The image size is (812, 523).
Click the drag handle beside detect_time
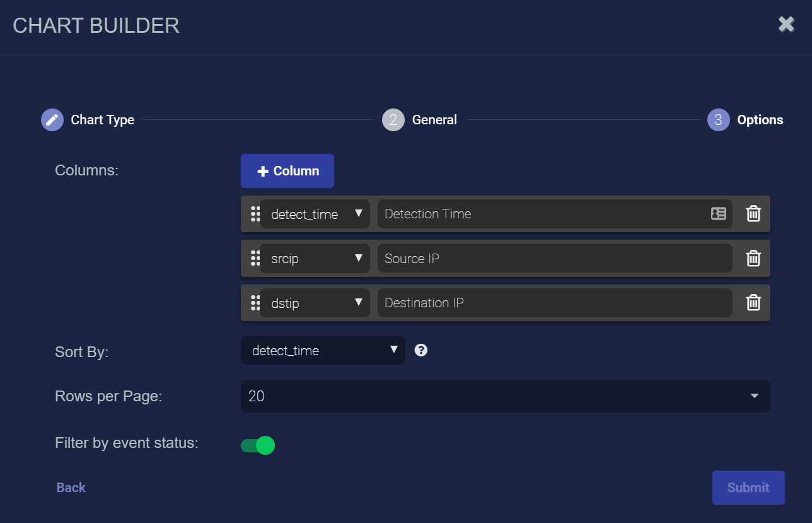click(x=255, y=214)
